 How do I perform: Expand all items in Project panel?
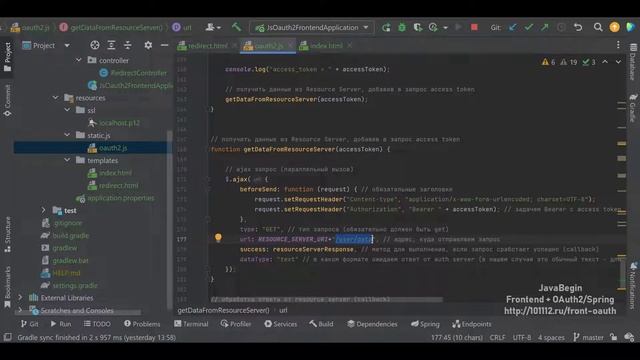(111, 45)
